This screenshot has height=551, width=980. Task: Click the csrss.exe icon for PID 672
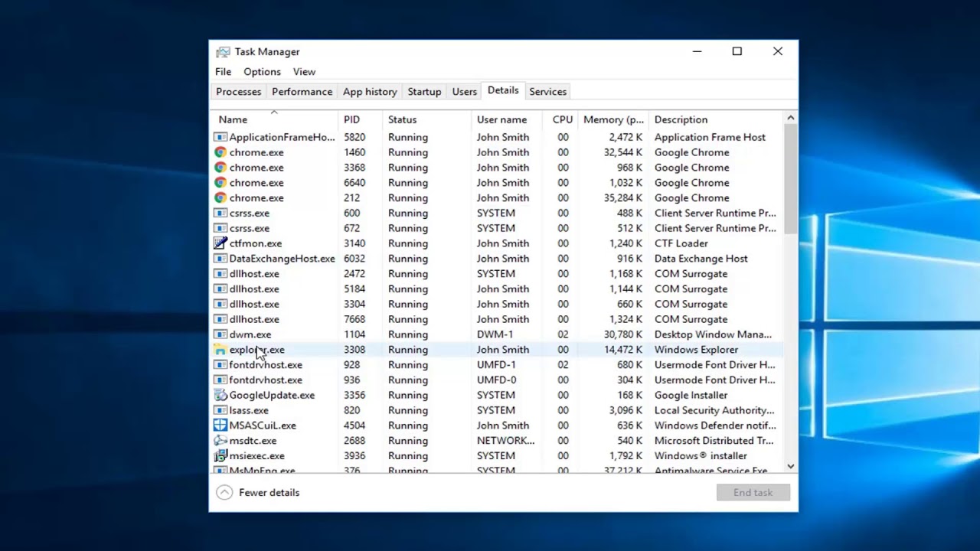(x=220, y=228)
